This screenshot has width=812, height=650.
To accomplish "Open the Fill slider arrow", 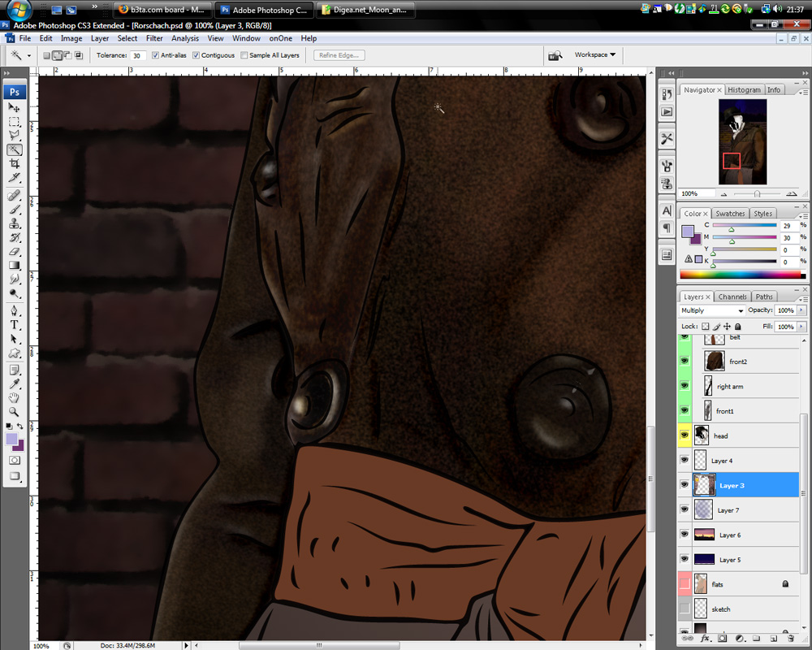I will 801,327.
